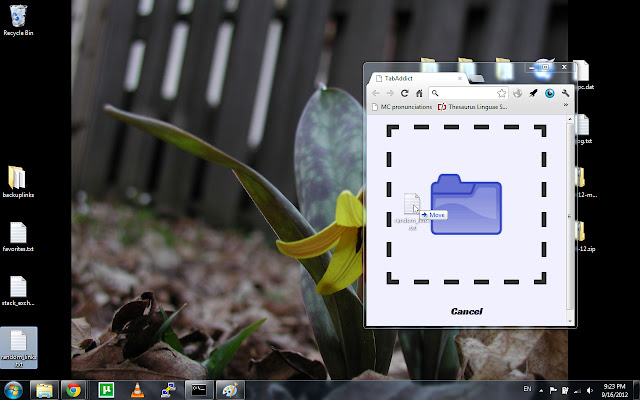Click the blue circular extension icon
640x400 pixels.
549,93
